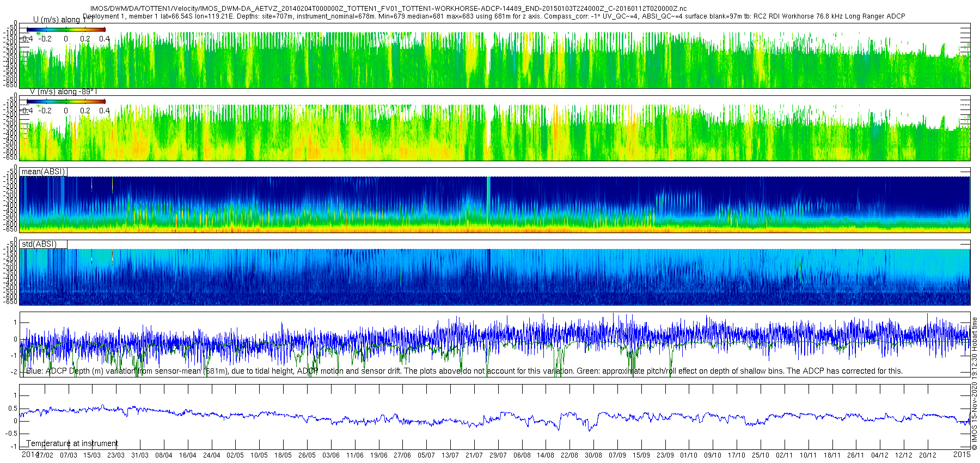
Task: Click the 27/02 date tick label
Action: coord(45,455)
